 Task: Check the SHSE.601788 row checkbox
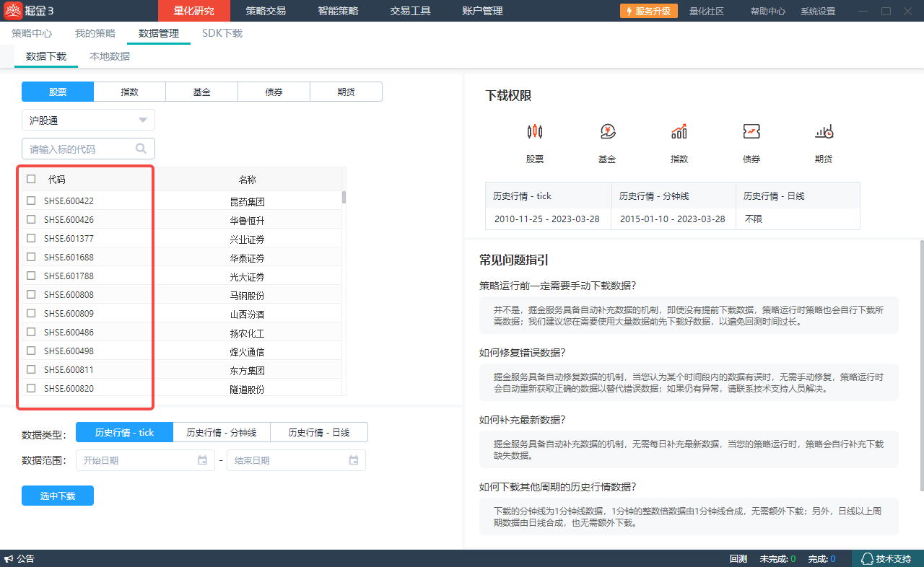pyautogui.click(x=31, y=276)
